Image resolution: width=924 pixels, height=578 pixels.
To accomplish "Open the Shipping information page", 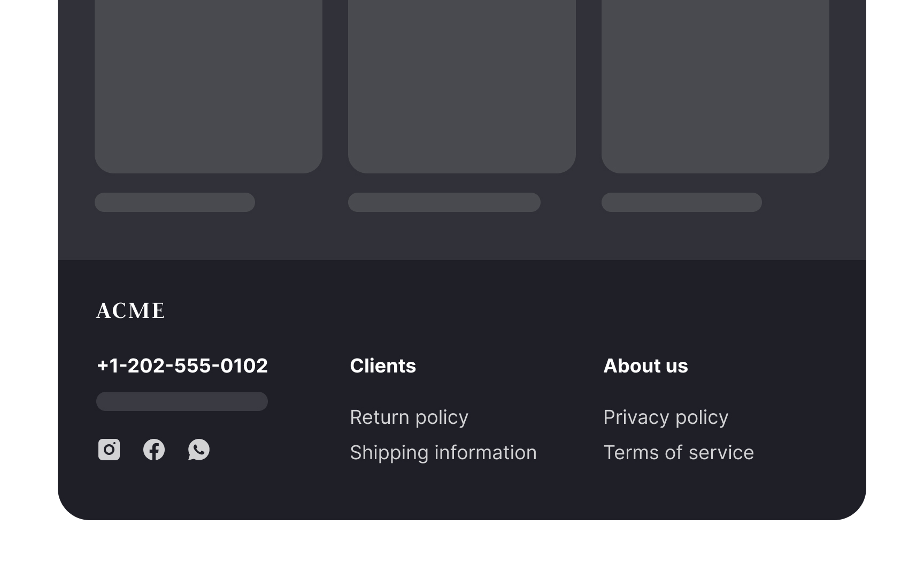I will tap(443, 452).
